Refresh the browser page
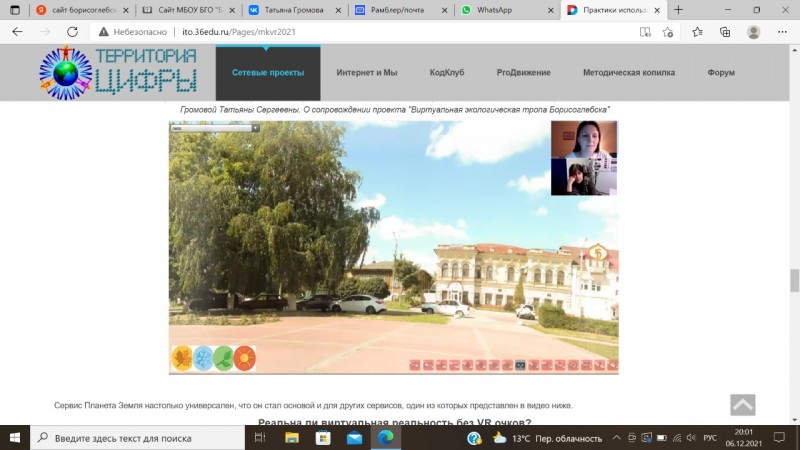 [72, 32]
